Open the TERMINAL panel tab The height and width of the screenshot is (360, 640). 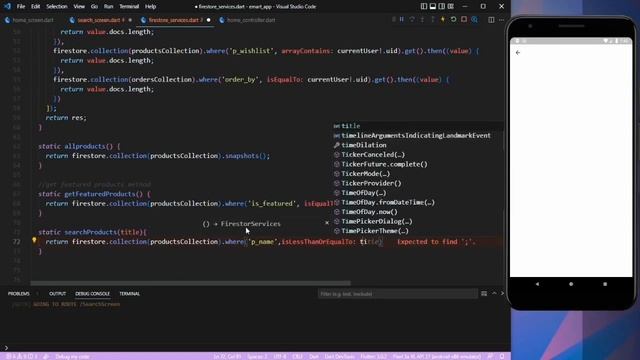(129, 293)
